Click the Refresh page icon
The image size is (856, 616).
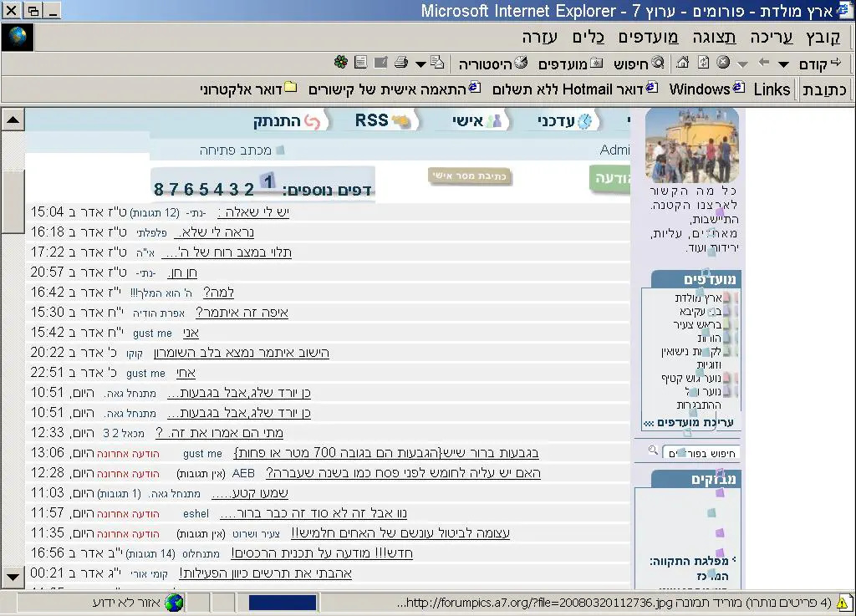click(703, 63)
